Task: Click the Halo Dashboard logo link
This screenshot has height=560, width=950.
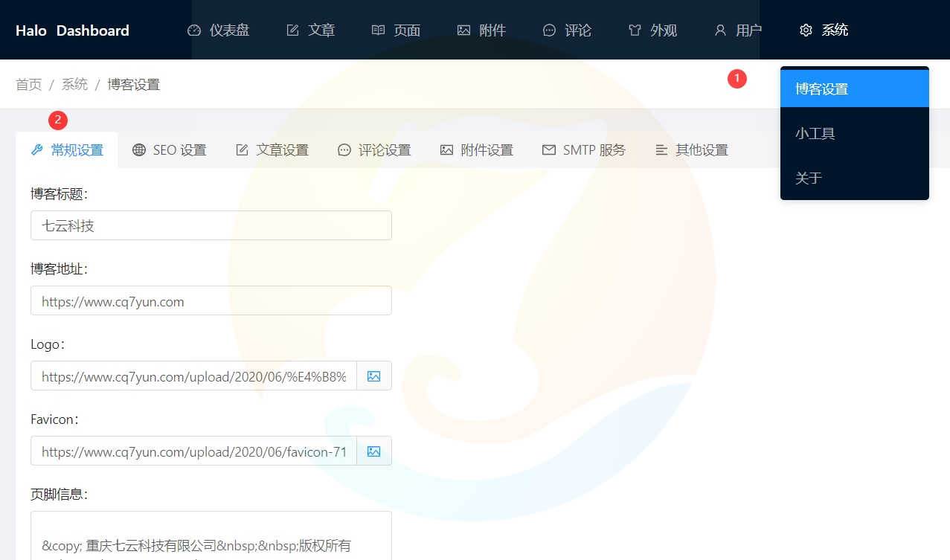Action: tap(72, 30)
